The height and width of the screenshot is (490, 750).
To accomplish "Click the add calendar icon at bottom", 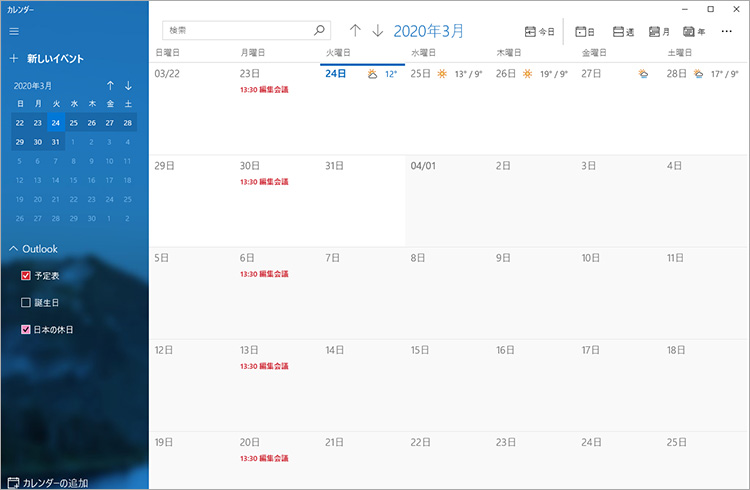I will (x=13, y=482).
